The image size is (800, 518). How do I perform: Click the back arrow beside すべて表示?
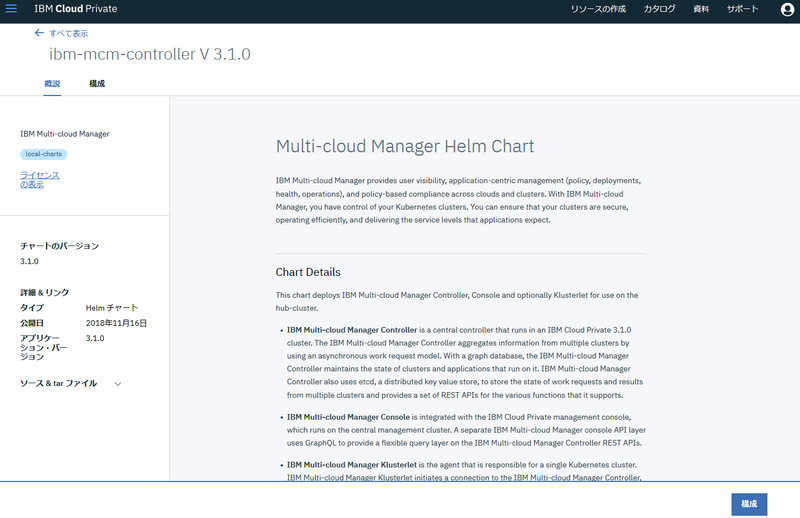tap(39, 33)
